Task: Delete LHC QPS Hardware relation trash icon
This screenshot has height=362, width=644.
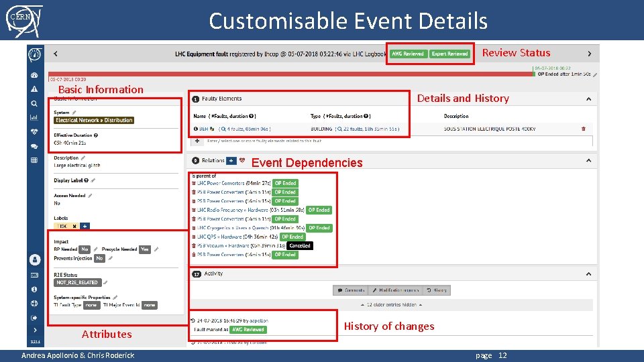Action: (194, 237)
